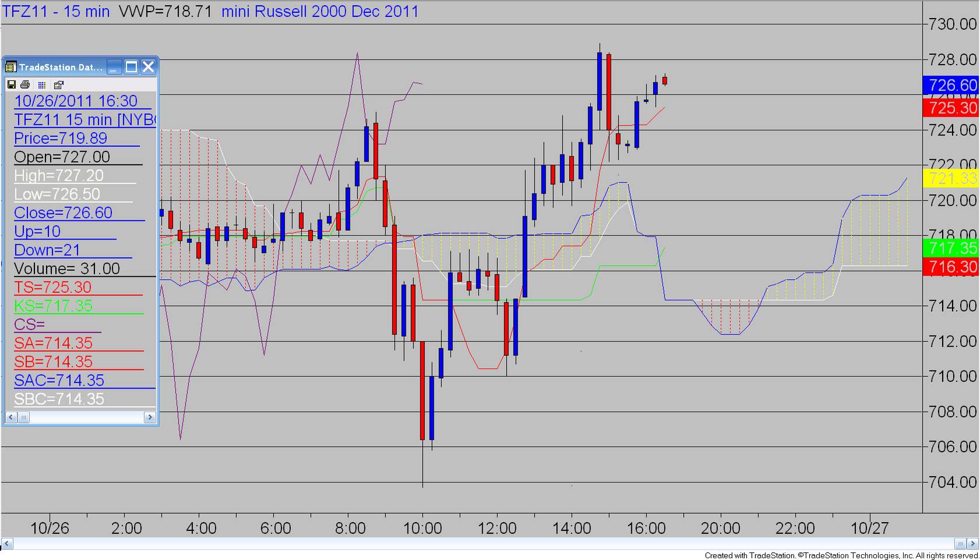Viewport: 980px width, 560px height.
Task: Click the chart scroll-right arrow at the bottom-right corner
Action: 972,544
